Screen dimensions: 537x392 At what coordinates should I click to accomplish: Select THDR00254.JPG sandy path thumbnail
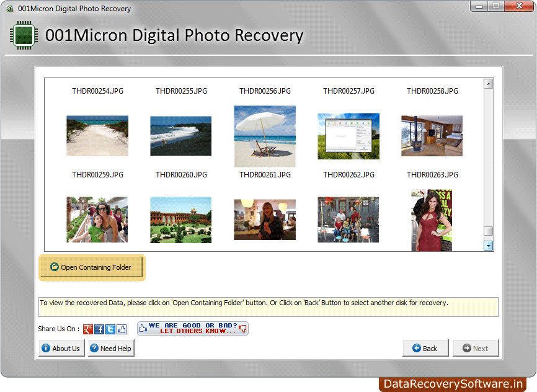[97, 136]
